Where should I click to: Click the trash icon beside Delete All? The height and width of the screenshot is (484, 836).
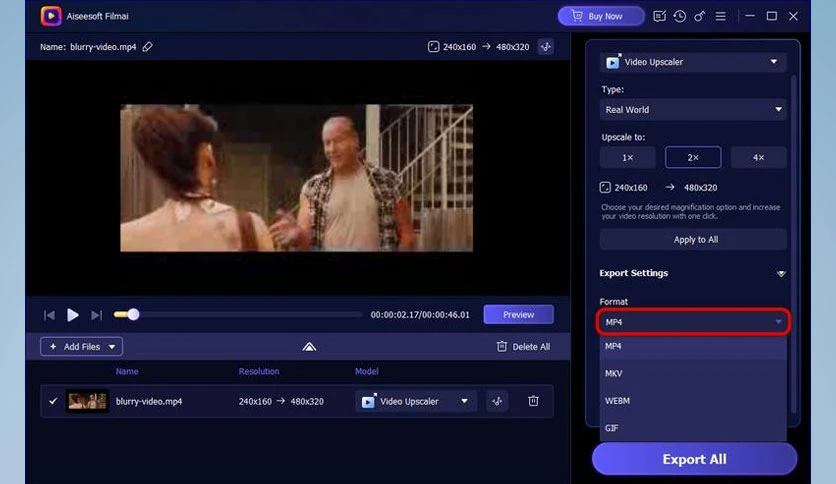coord(501,346)
